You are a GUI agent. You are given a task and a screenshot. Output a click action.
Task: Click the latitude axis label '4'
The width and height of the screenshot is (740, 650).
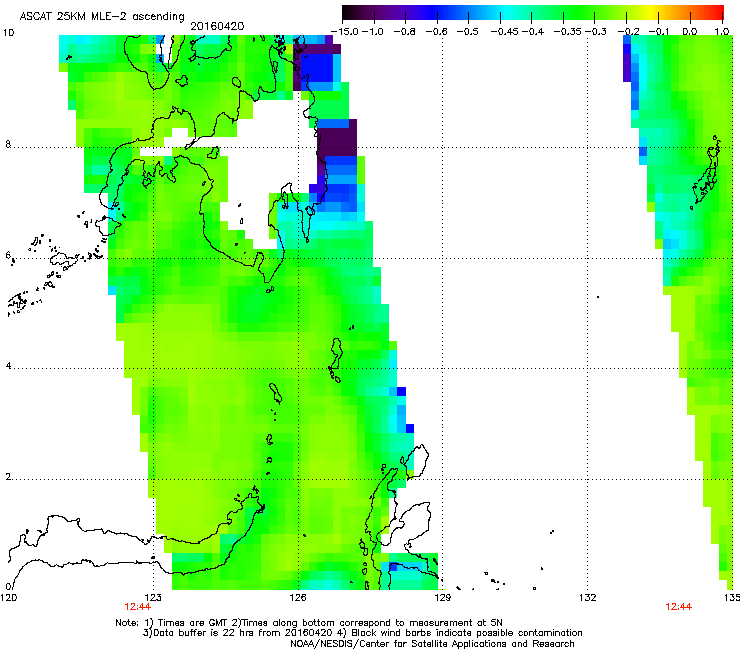8,366
